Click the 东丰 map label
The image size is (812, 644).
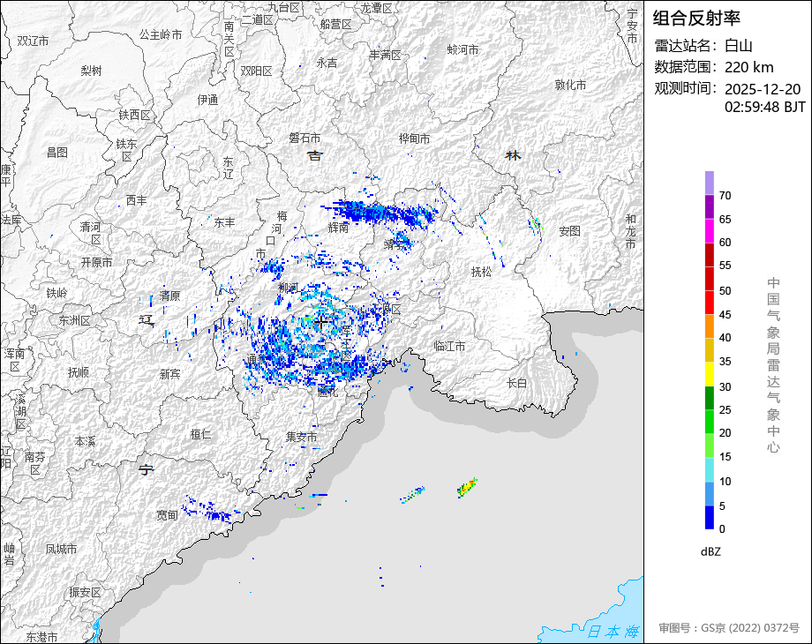(x=224, y=222)
